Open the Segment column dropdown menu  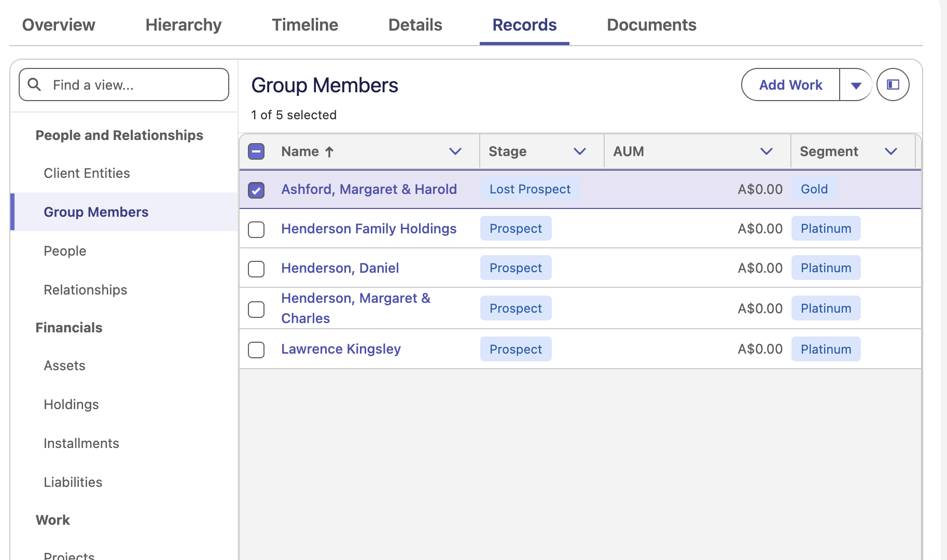(x=891, y=151)
